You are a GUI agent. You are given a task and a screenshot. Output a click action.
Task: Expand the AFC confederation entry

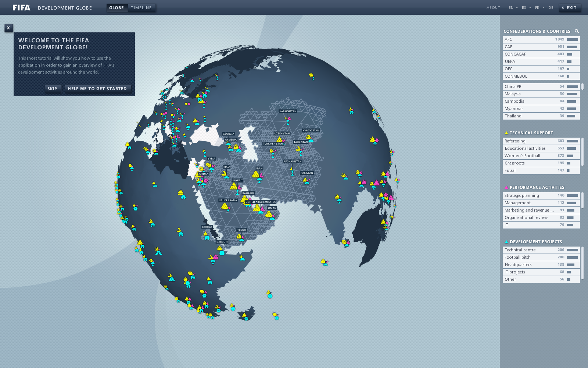[x=541, y=39]
